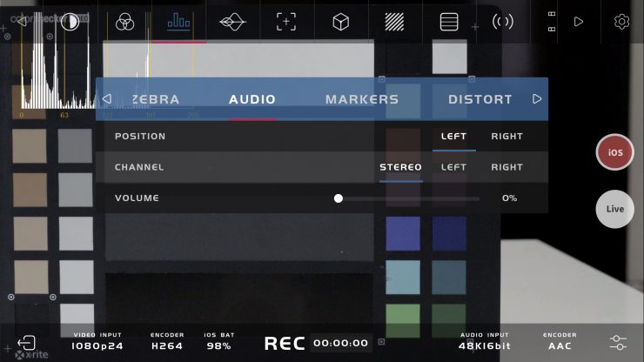Screen dimensions: 644x362
Task: Select the three-circle color overlay icon
Action: [x=124, y=22]
